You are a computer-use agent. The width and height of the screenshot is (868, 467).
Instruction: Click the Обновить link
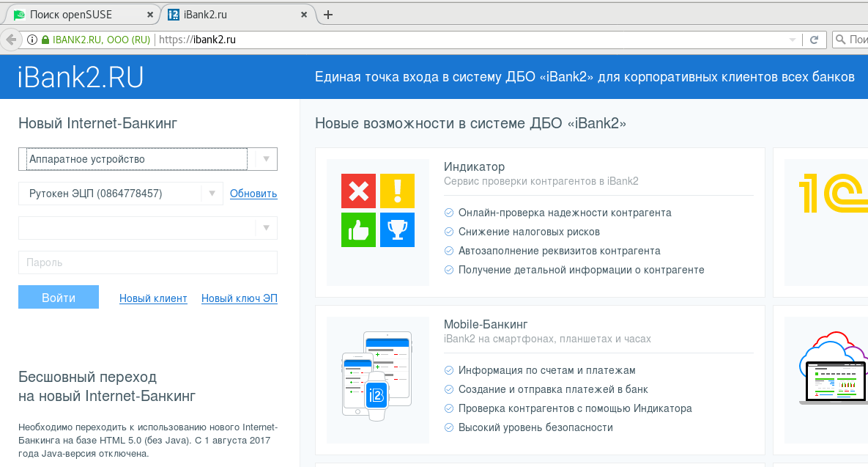[253, 194]
